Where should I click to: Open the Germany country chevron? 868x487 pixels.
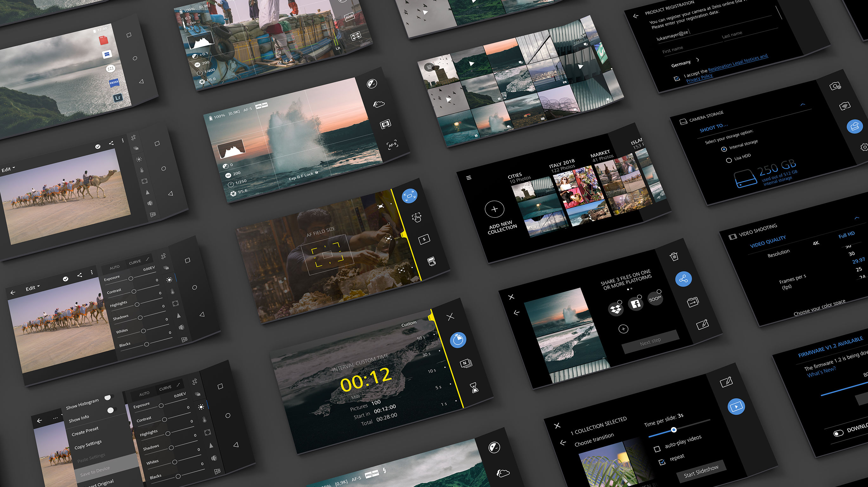point(697,60)
